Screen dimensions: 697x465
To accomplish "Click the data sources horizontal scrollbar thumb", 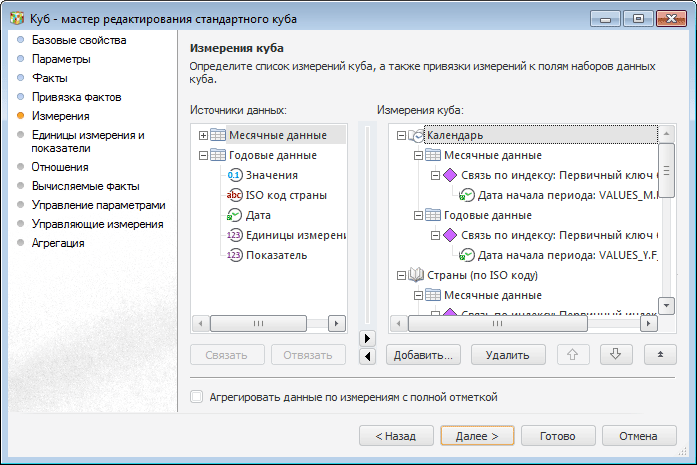I will 258,323.
